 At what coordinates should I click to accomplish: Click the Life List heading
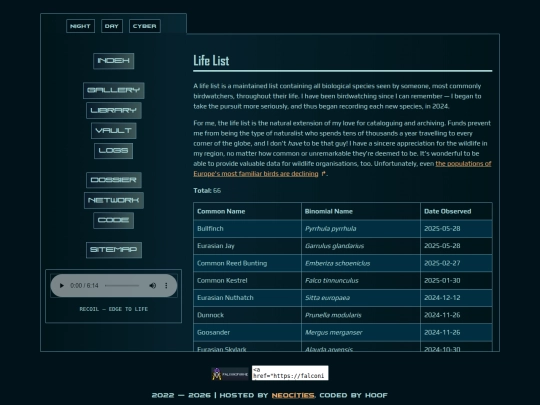211,61
